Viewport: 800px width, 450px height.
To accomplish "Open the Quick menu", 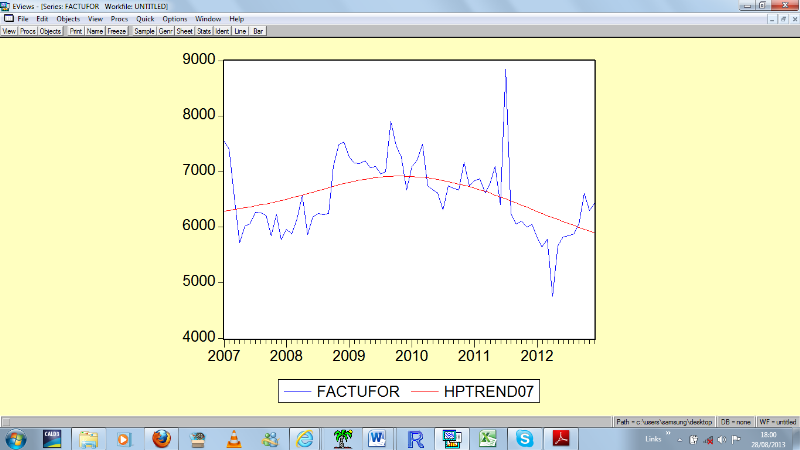I will click(145, 19).
